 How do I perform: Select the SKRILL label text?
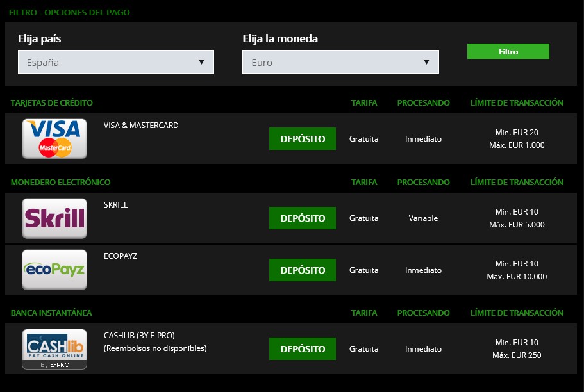pos(115,205)
